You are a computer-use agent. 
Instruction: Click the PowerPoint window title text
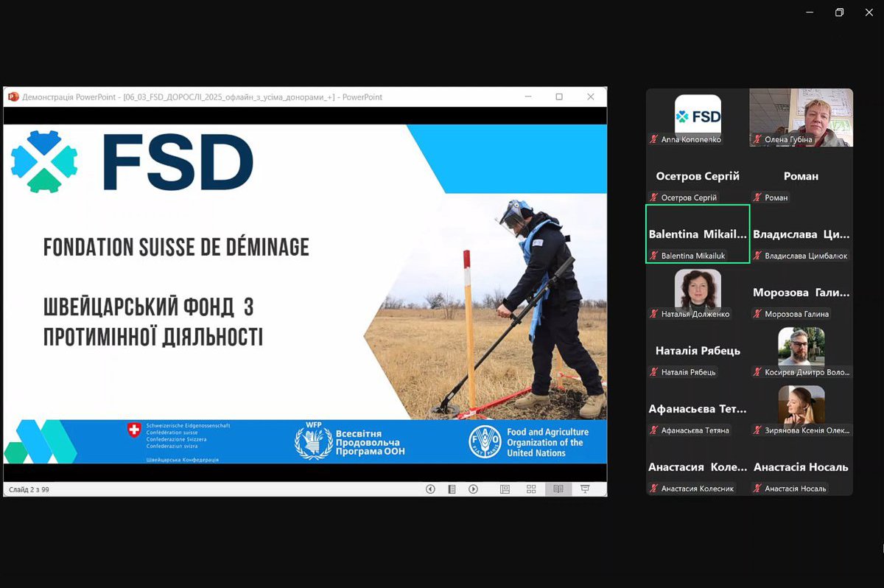tap(202, 97)
